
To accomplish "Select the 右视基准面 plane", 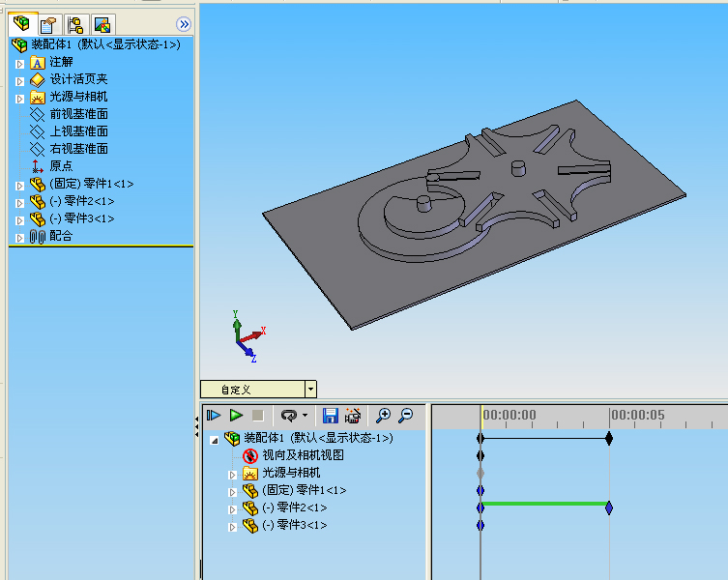I will (x=78, y=149).
